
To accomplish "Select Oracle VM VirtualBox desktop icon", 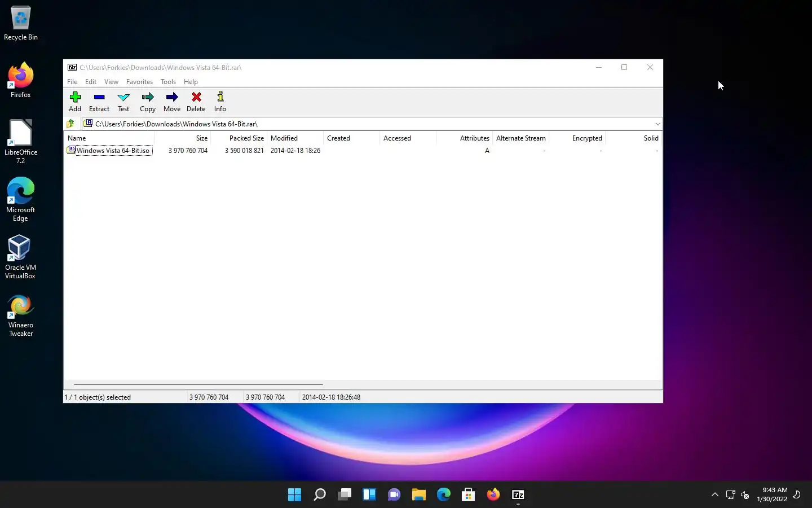I will (21, 257).
